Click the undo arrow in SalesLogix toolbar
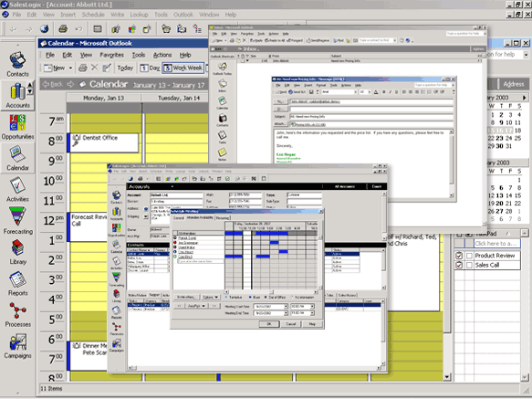Screen dimensions: 532x399 (x=78, y=29)
